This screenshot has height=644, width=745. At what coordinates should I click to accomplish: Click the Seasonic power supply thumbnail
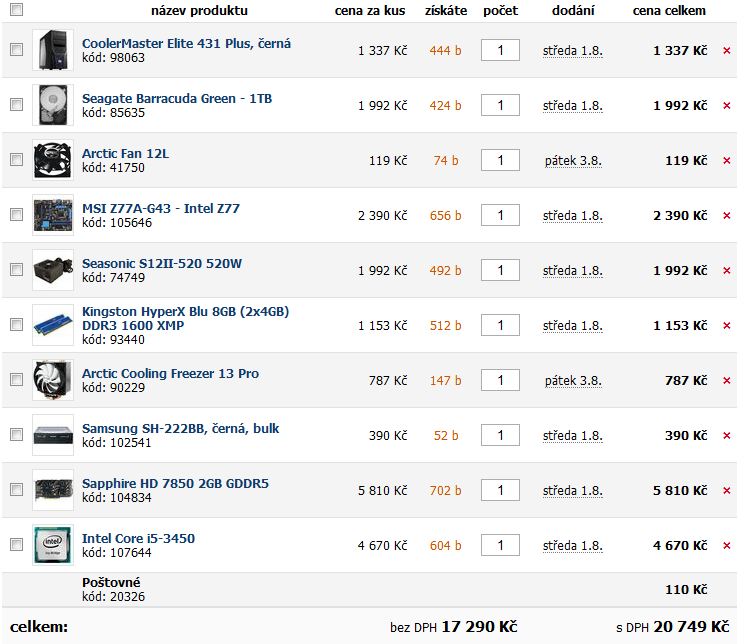(53, 270)
